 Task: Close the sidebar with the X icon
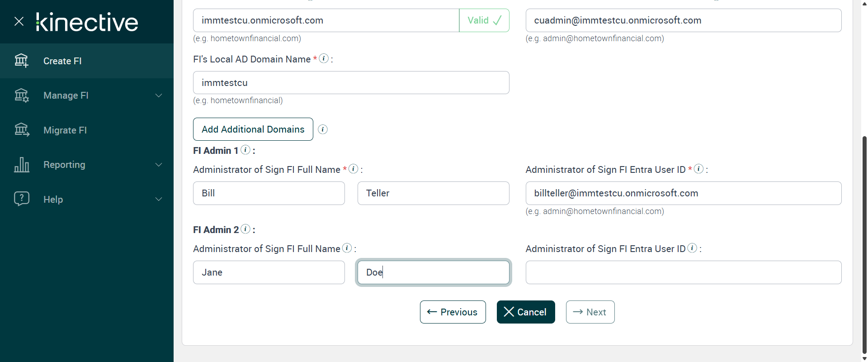[x=19, y=21]
